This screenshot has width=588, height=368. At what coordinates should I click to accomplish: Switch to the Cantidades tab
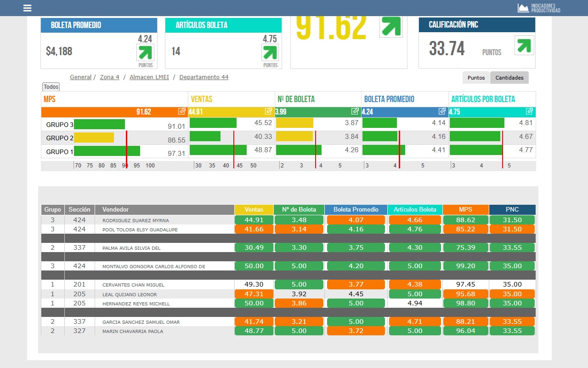click(509, 78)
